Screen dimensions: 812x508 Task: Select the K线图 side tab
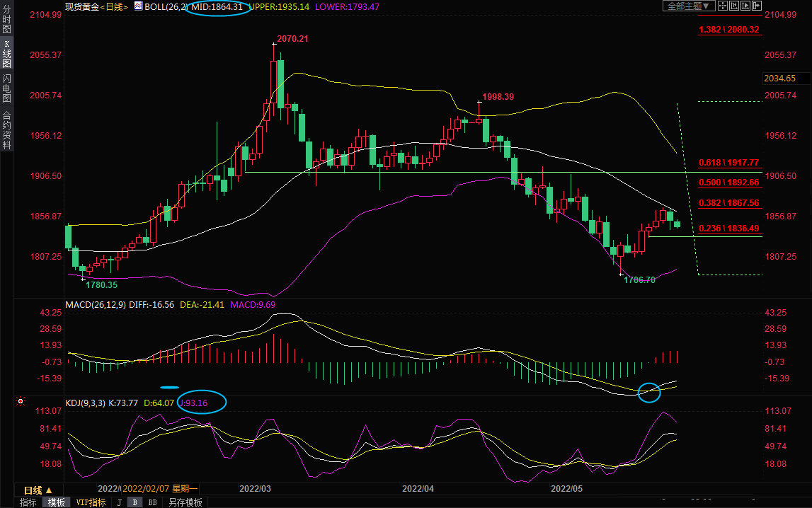coord(6,54)
